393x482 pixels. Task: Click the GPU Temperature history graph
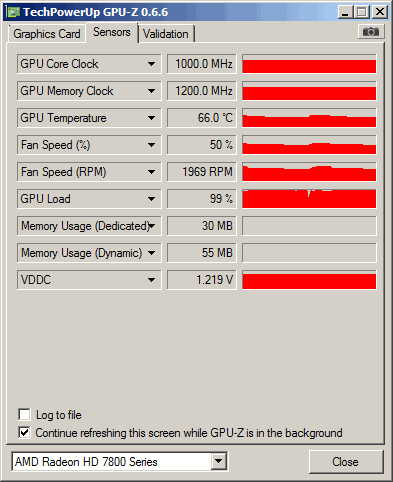[309, 118]
